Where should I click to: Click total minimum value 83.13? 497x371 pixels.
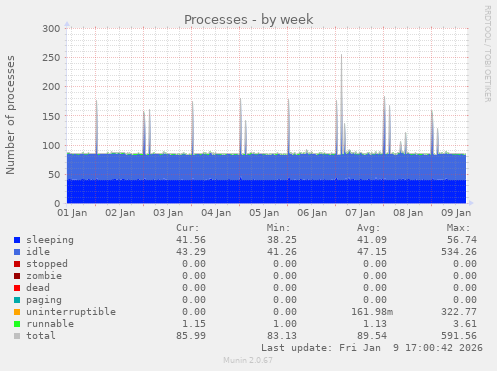pyautogui.click(x=282, y=336)
